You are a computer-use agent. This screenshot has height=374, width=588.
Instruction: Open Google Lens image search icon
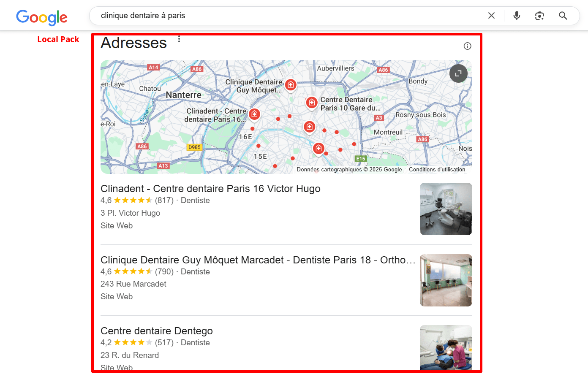(539, 16)
